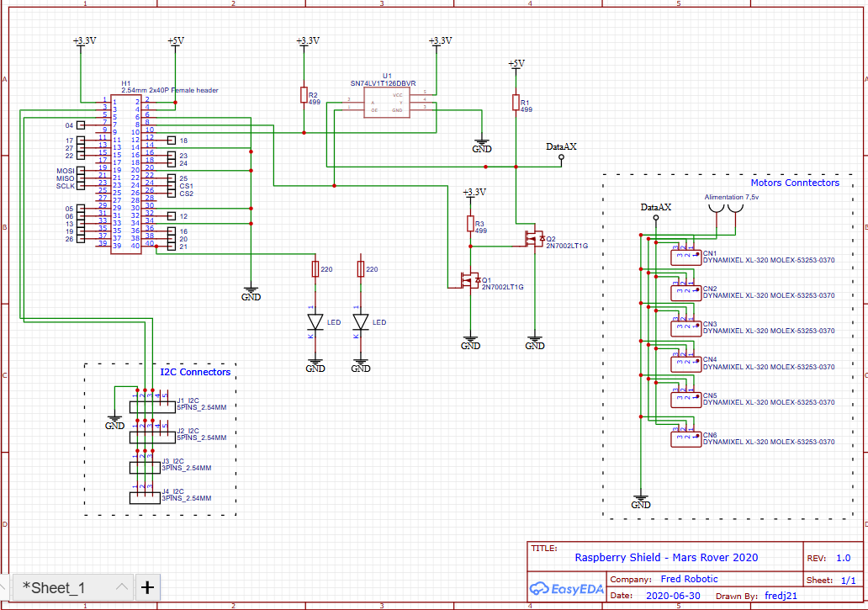Expand the Sheet_1 tab arrow menu
This screenshot has height=610, width=868.
[x=122, y=587]
